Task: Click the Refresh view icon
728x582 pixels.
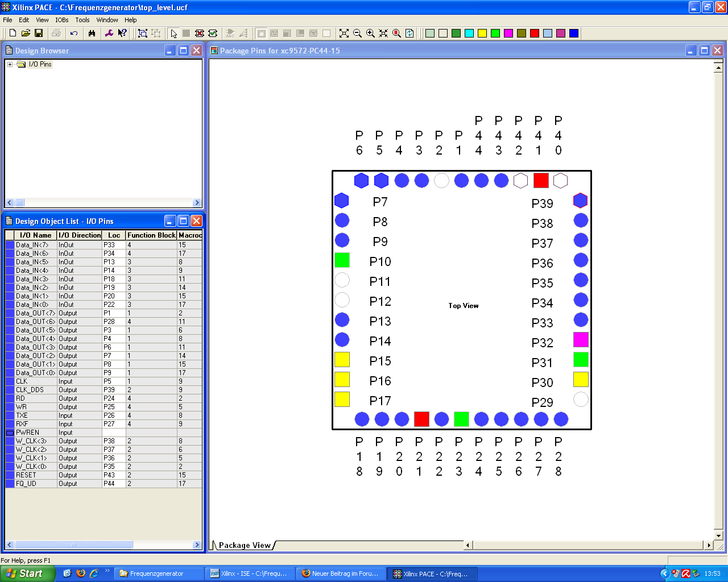Action: tap(409, 34)
